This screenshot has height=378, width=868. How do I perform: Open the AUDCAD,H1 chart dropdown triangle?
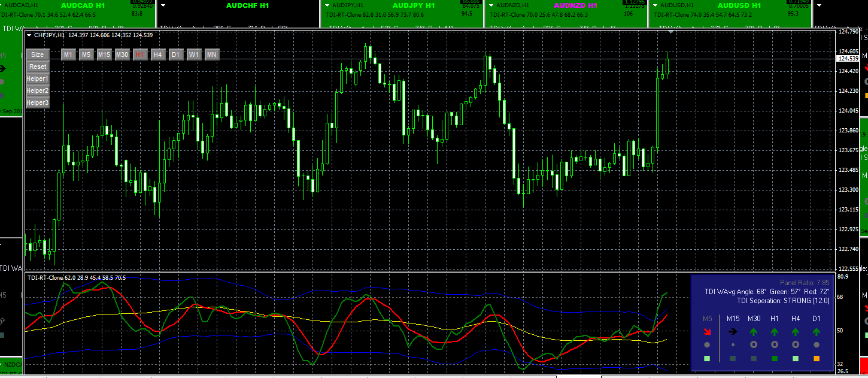coord(1,5)
